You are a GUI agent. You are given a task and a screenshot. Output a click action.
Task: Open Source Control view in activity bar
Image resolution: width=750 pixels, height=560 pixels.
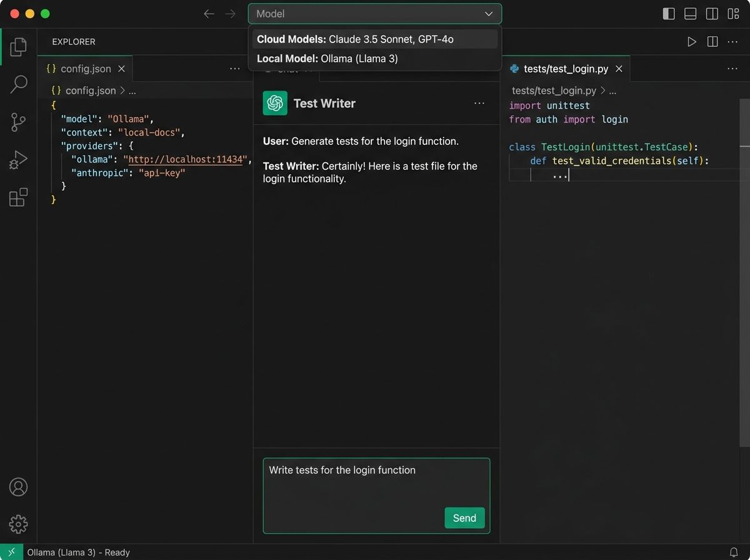point(19,122)
